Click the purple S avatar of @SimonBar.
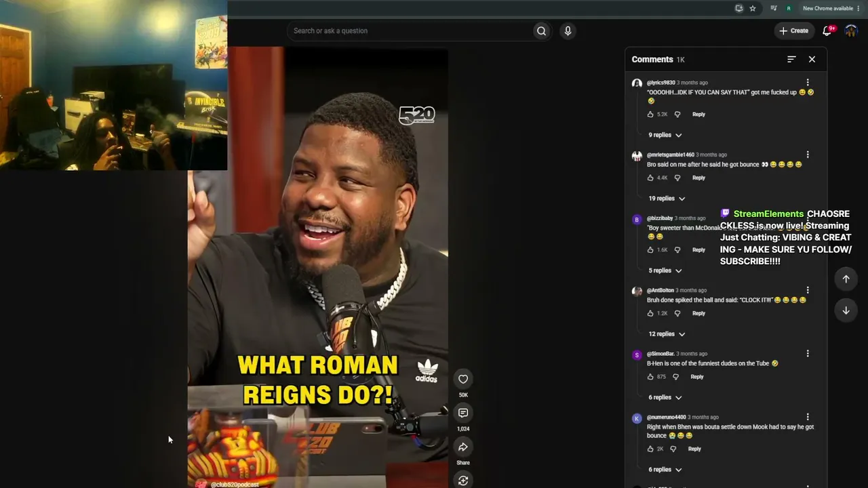 click(637, 355)
